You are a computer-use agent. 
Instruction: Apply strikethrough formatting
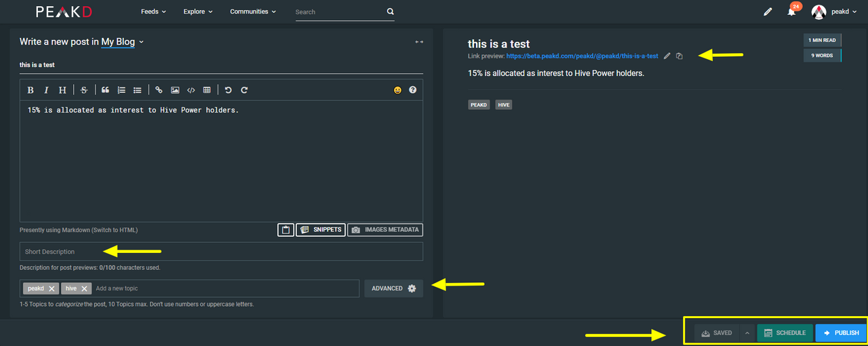coord(84,90)
